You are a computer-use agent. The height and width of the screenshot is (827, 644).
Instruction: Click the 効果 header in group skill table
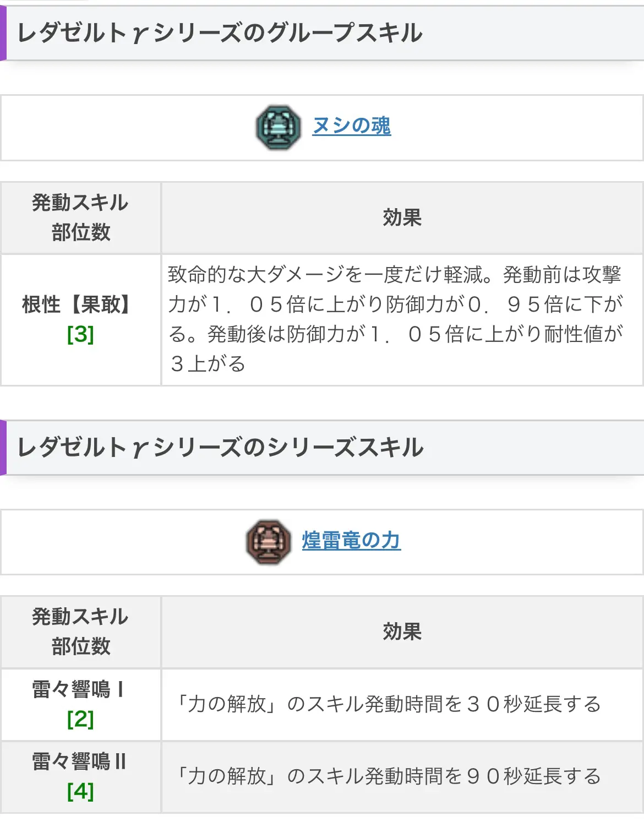pyautogui.click(x=402, y=217)
